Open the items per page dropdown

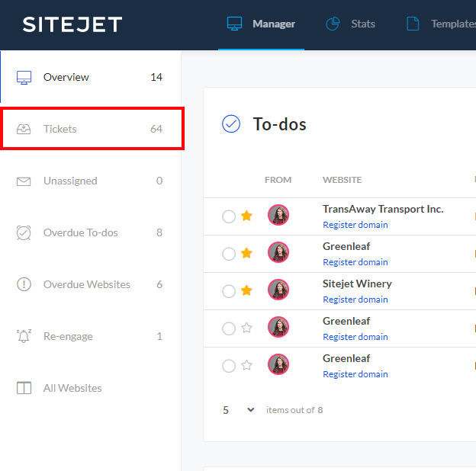click(239, 410)
